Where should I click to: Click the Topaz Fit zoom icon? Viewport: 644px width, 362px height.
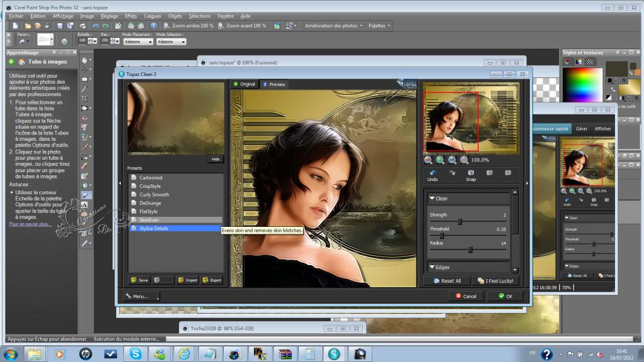452,160
